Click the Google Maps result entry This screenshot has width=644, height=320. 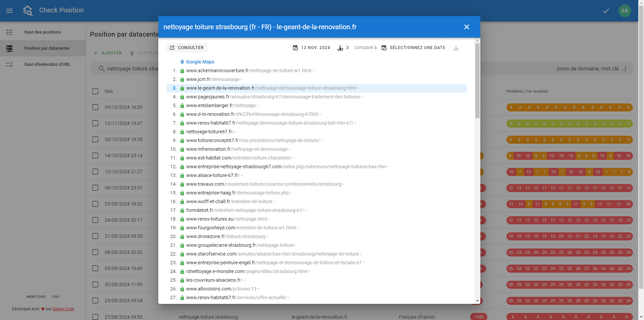(197, 62)
